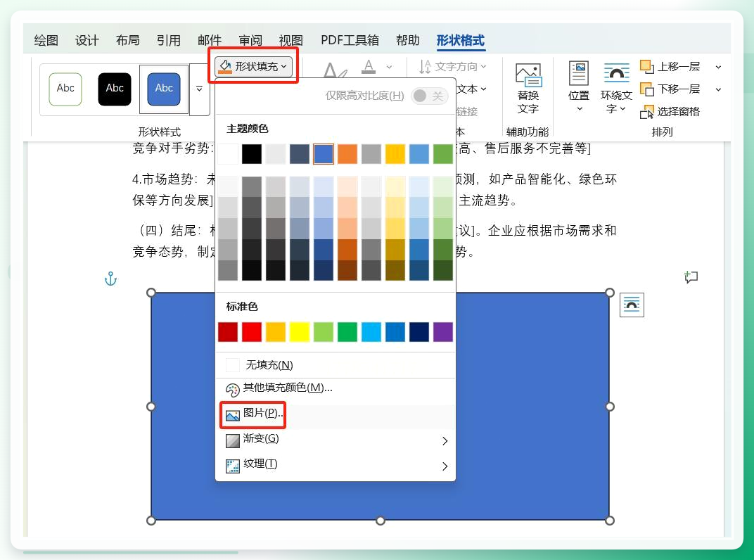The image size is (754, 560).
Task: Click the 文字方向 arrows icon
Action: [x=425, y=67]
